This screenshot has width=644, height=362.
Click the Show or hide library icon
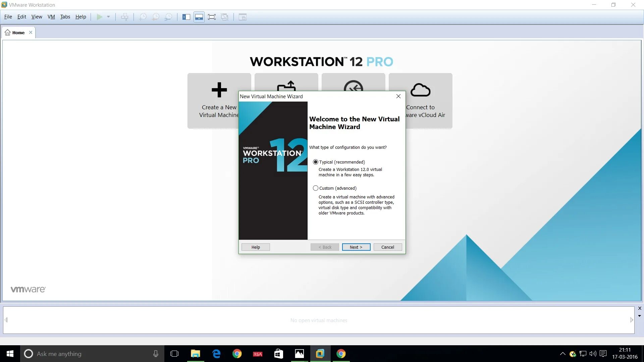pyautogui.click(x=186, y=17)
